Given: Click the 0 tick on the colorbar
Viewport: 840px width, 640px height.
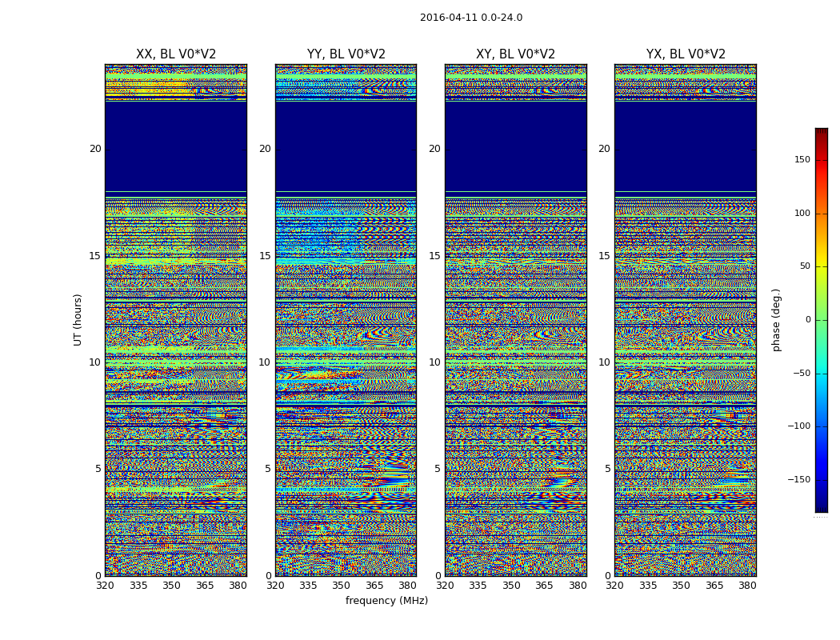Looking at the screenshot, I should [x=808, y=320].
